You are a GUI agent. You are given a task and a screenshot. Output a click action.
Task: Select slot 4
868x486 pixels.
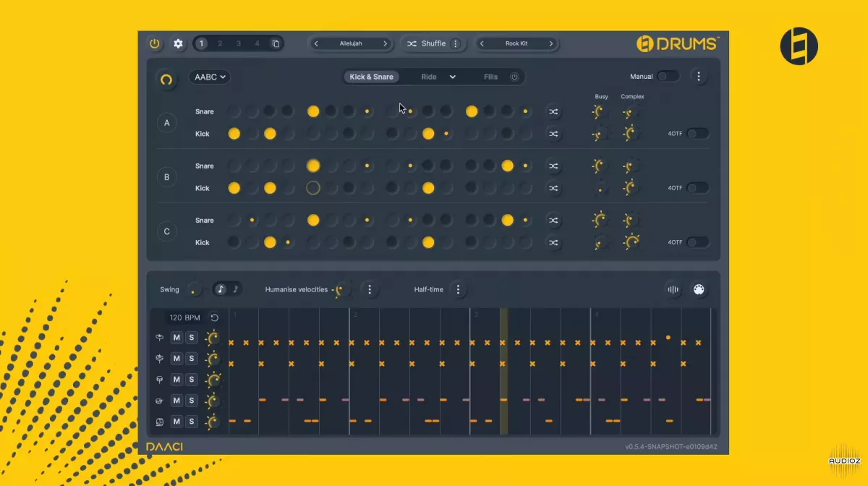[257, 43]
